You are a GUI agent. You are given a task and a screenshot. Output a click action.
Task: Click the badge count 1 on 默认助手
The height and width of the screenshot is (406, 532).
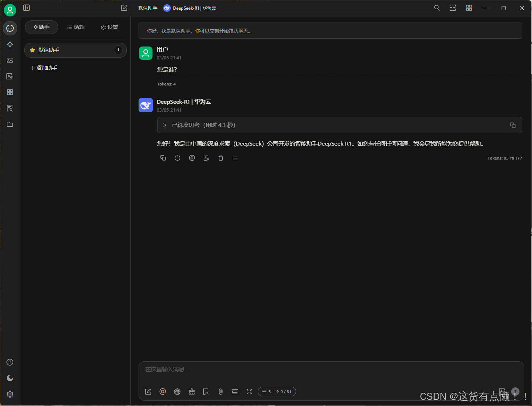click(118, 50)
